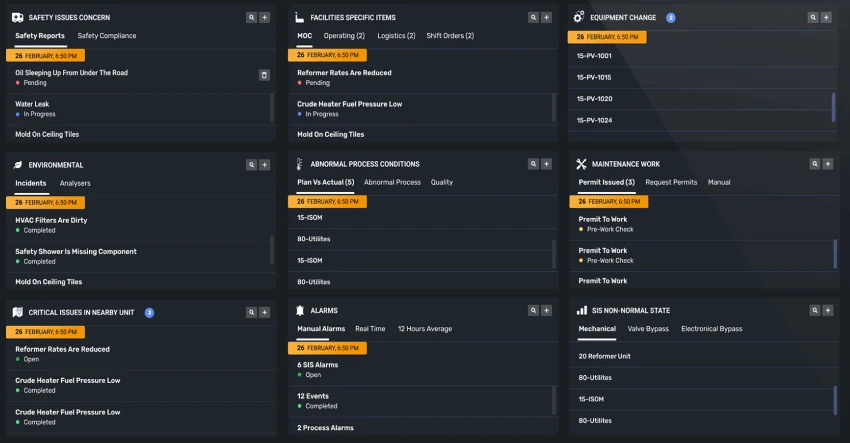Open search in Facilities Specific Items panel
The image size is (850, 443).
tap(533, 17)
